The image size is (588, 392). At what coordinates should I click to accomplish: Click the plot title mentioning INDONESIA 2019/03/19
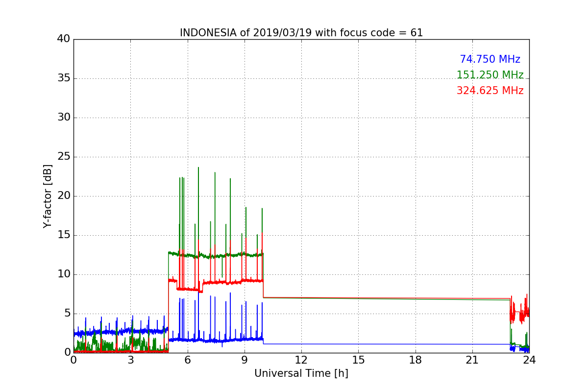pyautogui.click(x=301, y=33)
